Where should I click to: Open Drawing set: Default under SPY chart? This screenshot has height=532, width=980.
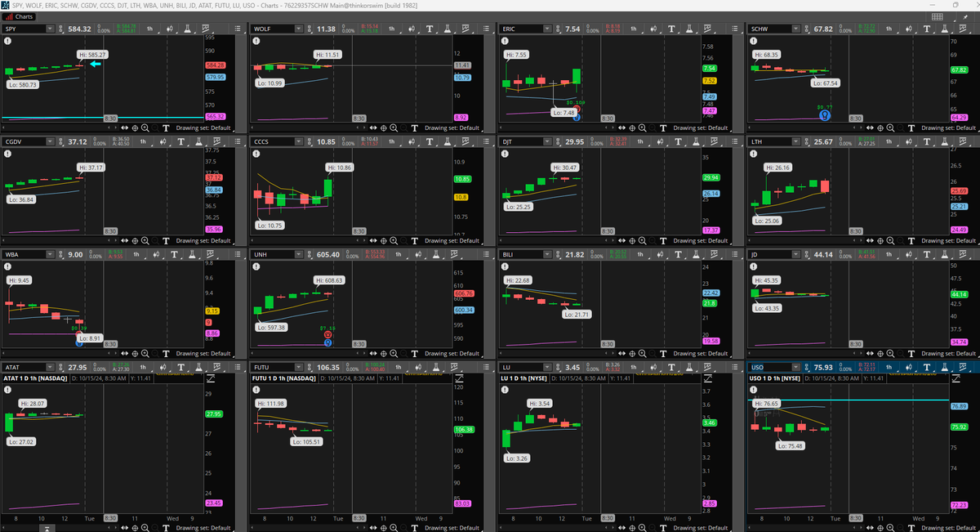click(203, 127)
